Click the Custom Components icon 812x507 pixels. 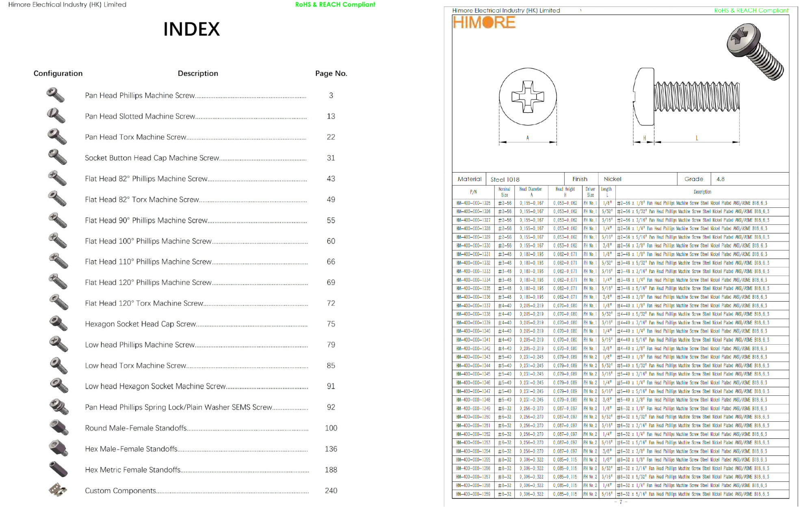(x=58, y=490)
